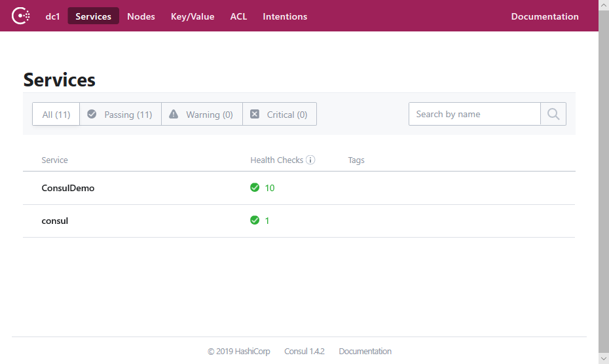Focus the Search by name field
The width and height of the screenshot is (609, 364).
tap(474, 114)
